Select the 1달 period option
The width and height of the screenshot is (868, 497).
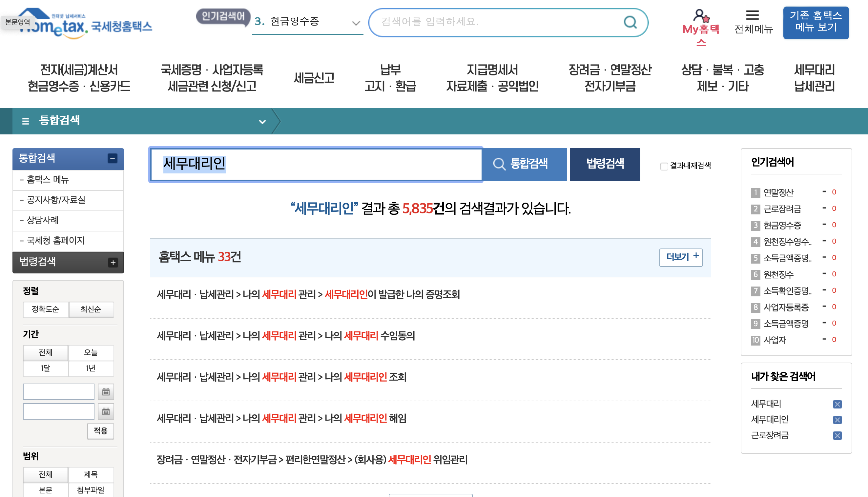click(x=45, y=368)
